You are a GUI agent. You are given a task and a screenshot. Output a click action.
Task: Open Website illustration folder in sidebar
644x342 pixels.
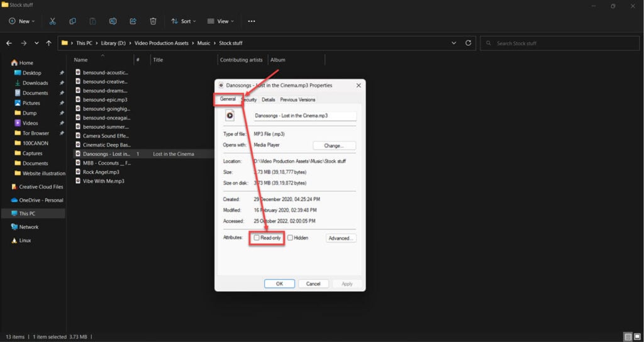pyautogui.click(x=40, y=174)
